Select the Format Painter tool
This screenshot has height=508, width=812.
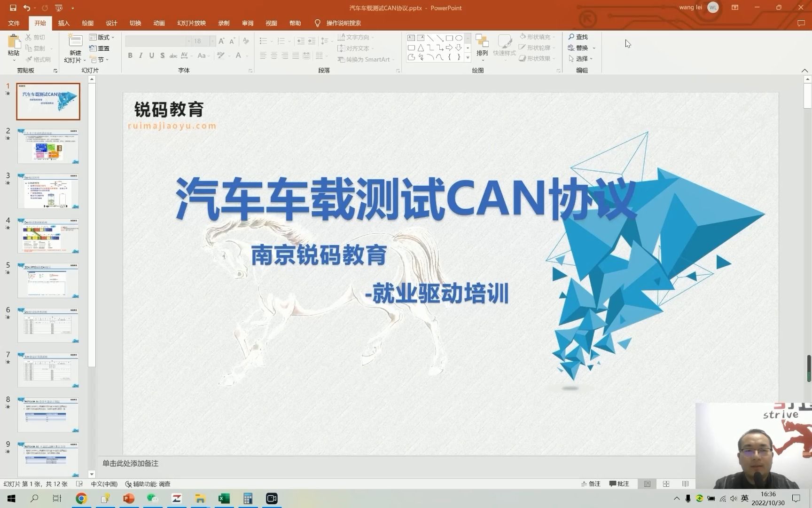pos(39,59)
